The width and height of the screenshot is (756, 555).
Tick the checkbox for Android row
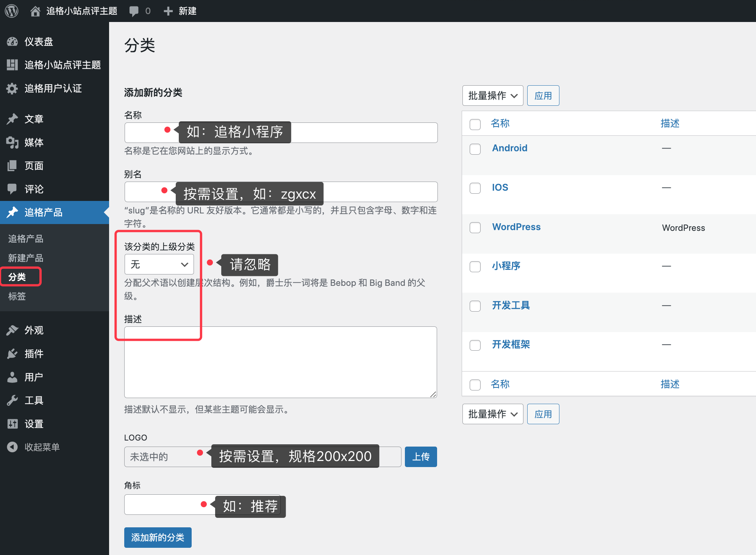tap(475, 149)
